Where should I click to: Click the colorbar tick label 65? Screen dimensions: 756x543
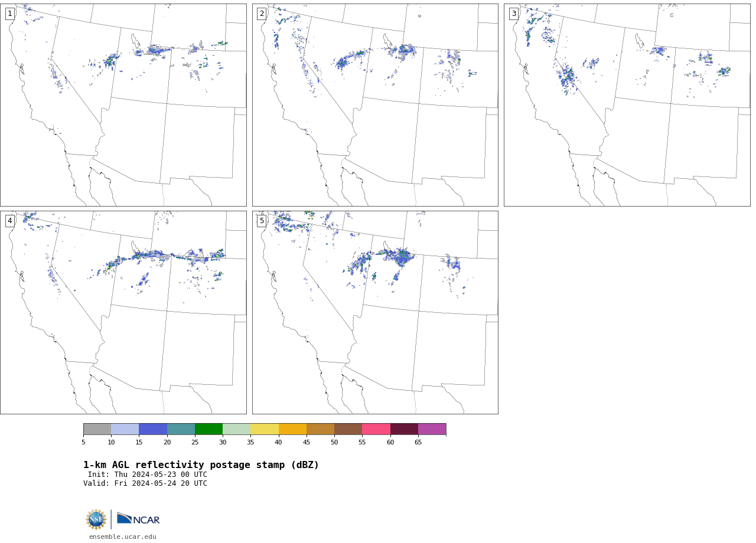pos(418,442)
